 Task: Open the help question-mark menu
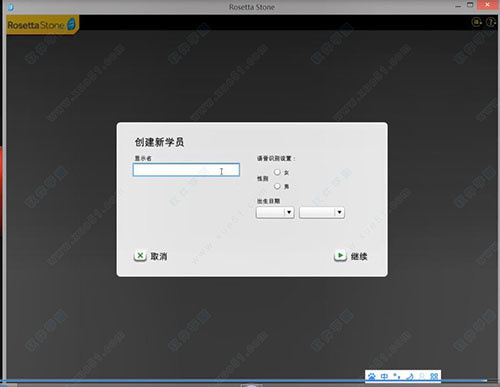point(490,22)
